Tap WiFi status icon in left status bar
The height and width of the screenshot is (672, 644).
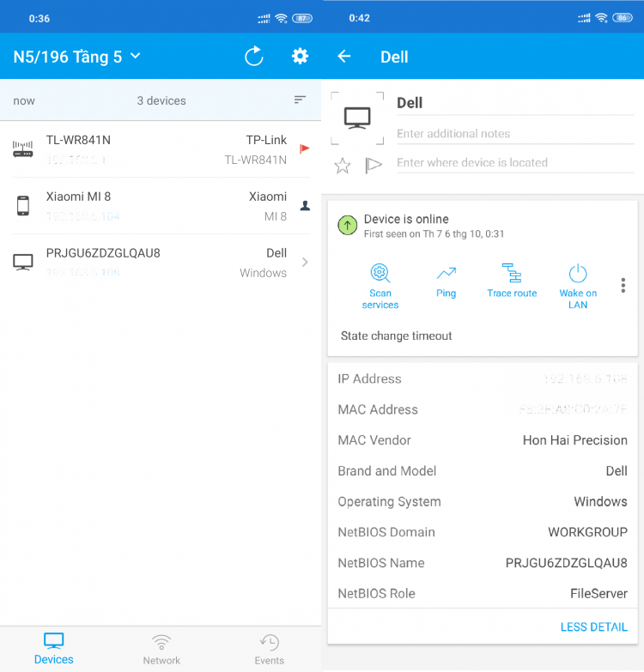tap(282, 18)
